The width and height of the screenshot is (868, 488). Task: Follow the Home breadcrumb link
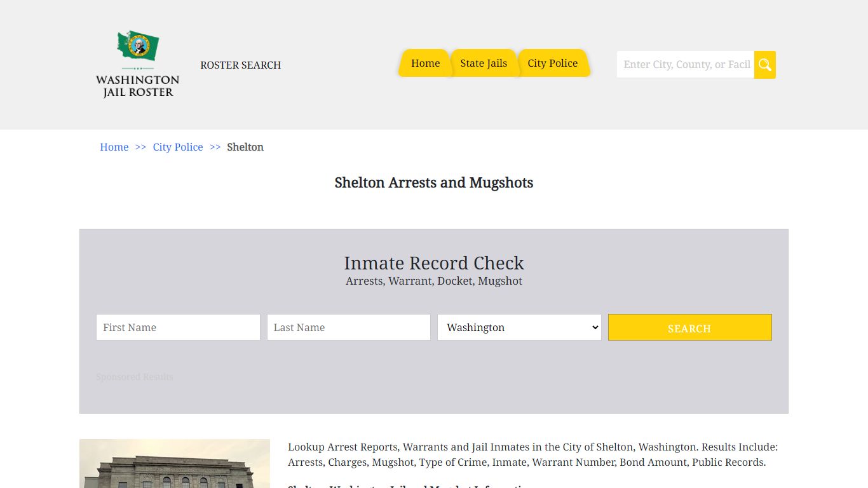point(114,147)
